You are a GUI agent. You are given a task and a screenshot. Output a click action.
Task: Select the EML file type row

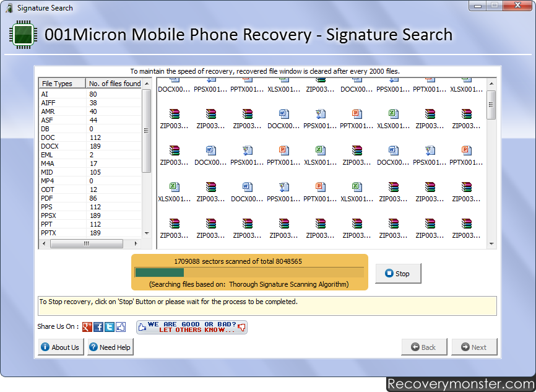(x=90, y=155)
